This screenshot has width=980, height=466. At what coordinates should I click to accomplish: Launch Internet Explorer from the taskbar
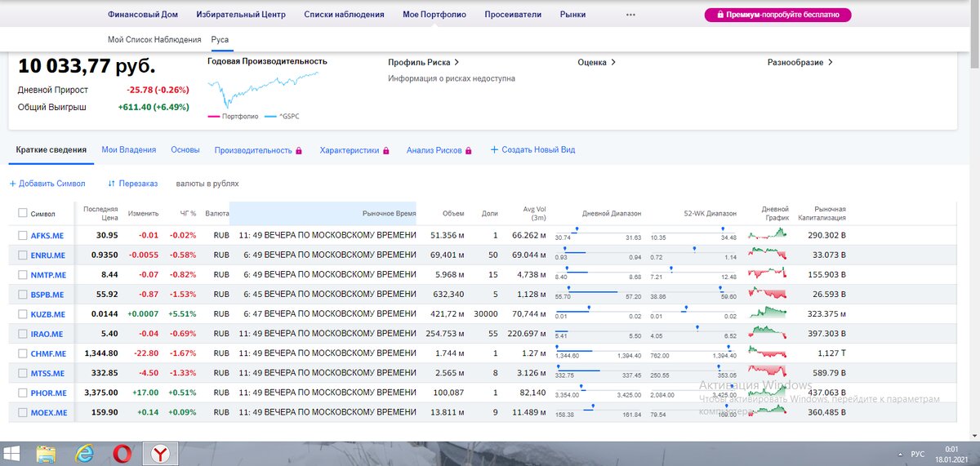[x=84, y=454]
